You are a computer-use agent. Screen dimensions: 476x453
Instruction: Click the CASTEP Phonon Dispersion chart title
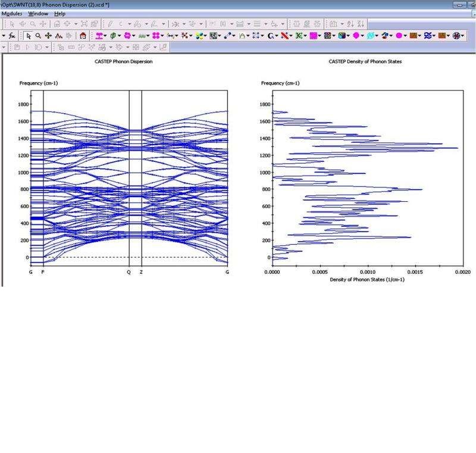pos(123,61)
